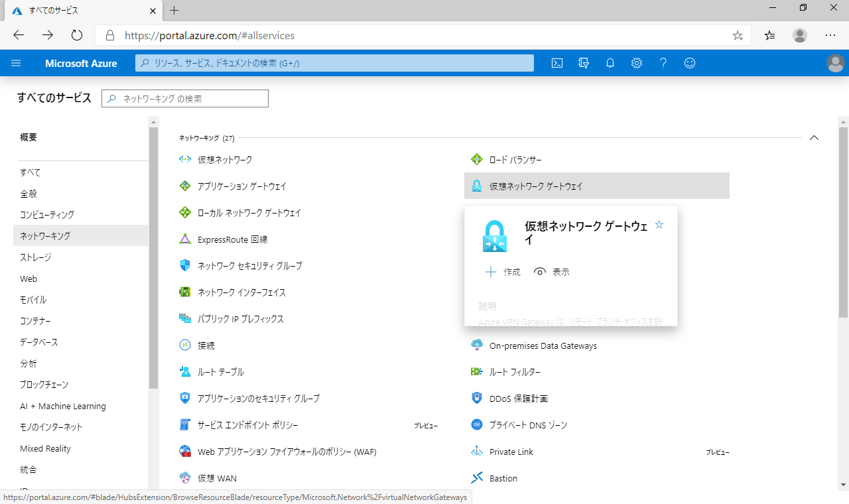
Task: Open the feedback smiley icon
Action: pos(690,63)
